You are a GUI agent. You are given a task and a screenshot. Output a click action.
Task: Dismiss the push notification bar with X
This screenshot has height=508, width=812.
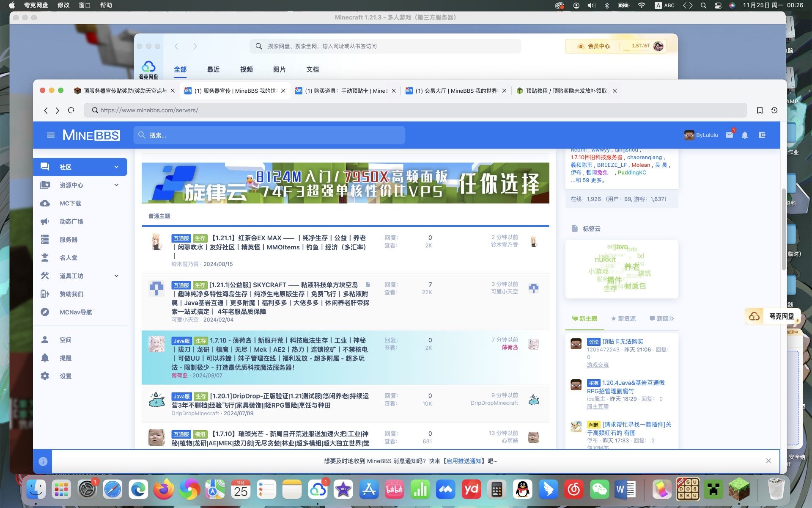[x=768, y=461]
